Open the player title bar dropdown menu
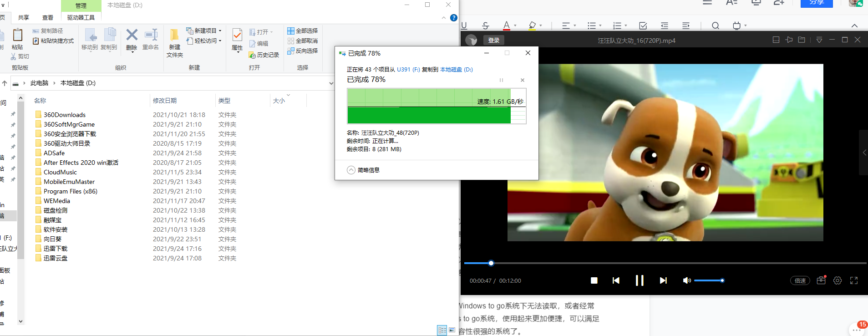The image size is (868, 336). pyautogui.click(x=819, y=40)
